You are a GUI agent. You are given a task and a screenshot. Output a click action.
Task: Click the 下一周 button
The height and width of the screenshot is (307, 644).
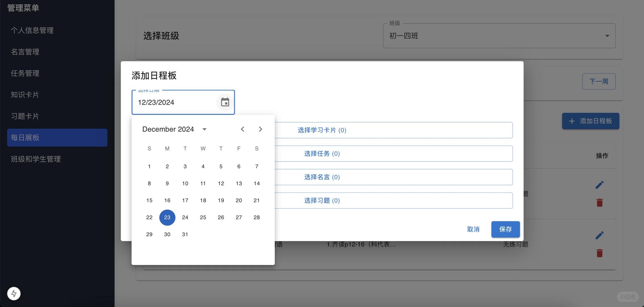(599, 81)
